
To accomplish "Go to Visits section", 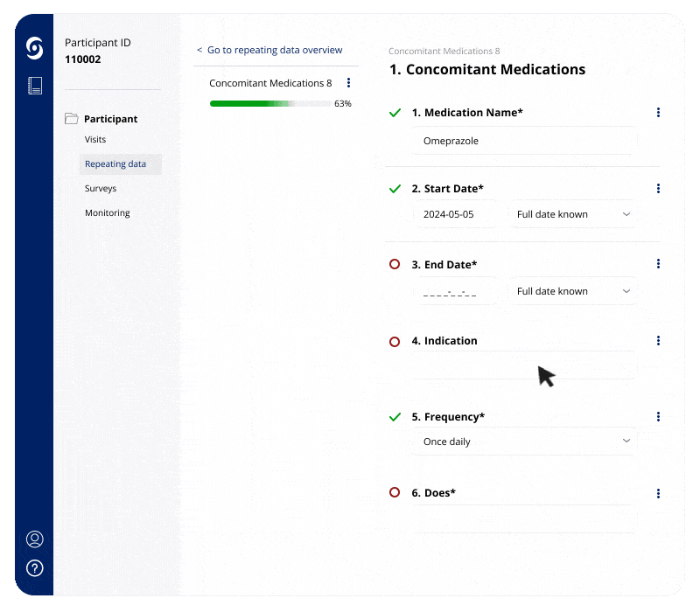I will [x=95, y=139].
